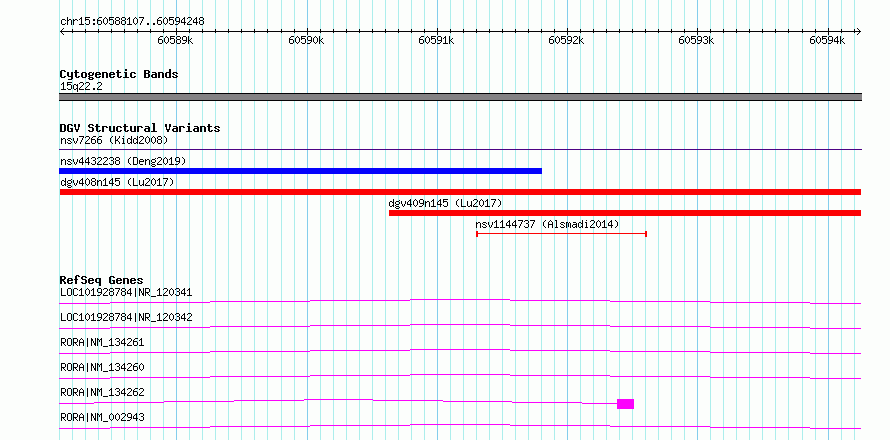
Task: Open the nsv4432238 (Deng2019) label
Action: tap(123, 161)
